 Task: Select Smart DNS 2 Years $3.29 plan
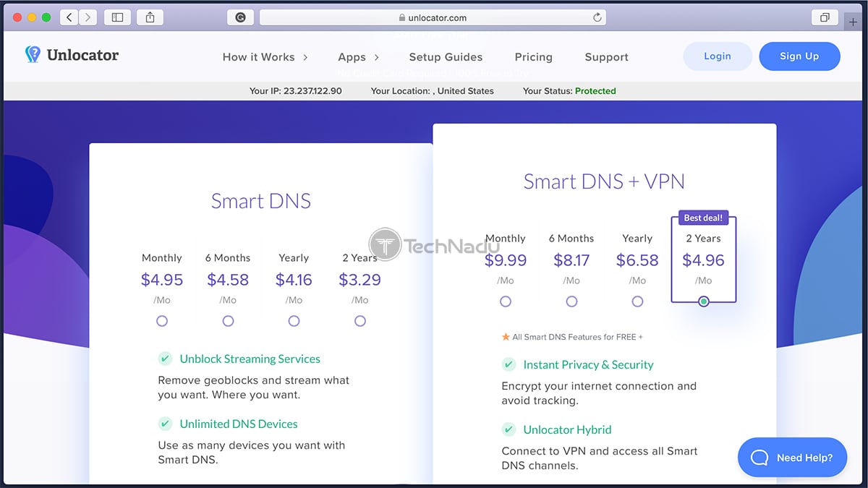(360, 321)
